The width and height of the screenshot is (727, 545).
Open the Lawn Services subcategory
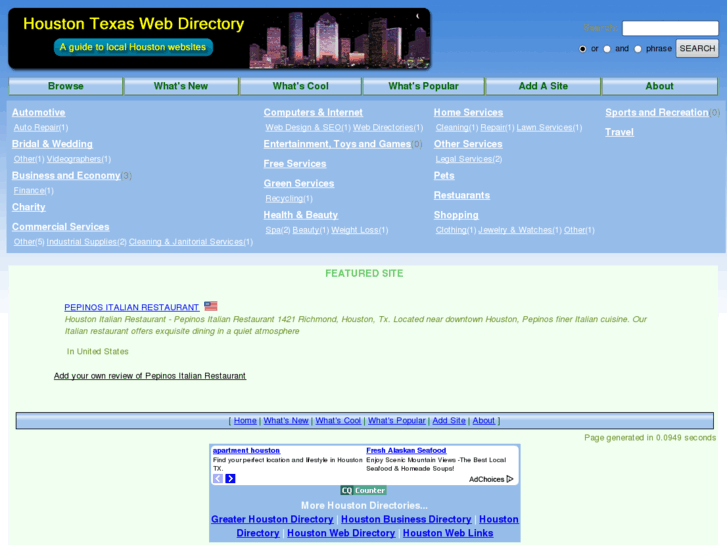click(544, 128)
